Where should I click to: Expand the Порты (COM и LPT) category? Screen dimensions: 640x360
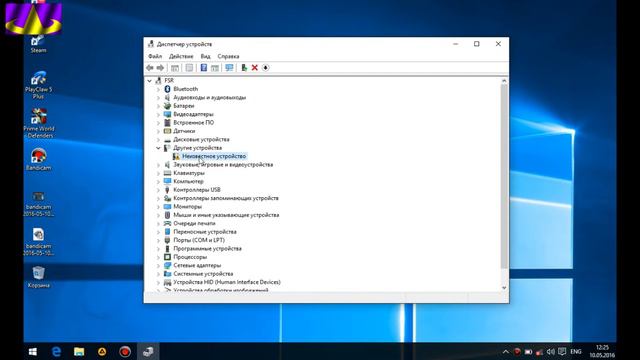click(158, 240)
